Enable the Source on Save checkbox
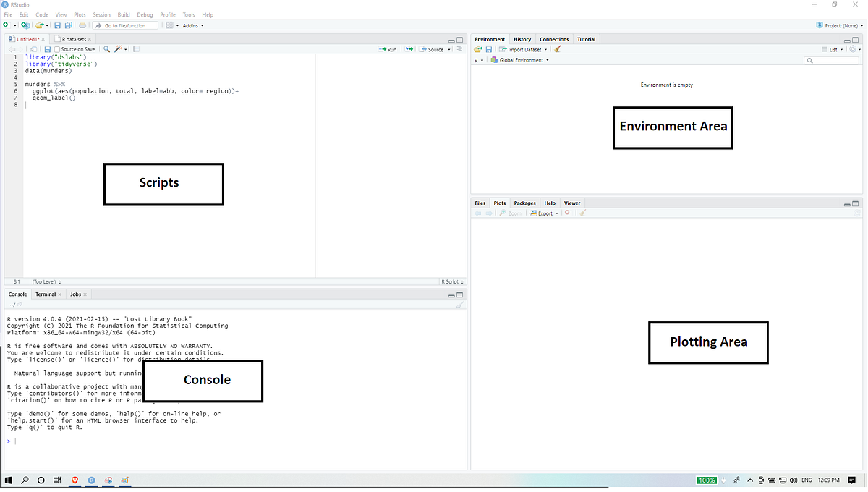The image size is (868, 492). [56, 48]
